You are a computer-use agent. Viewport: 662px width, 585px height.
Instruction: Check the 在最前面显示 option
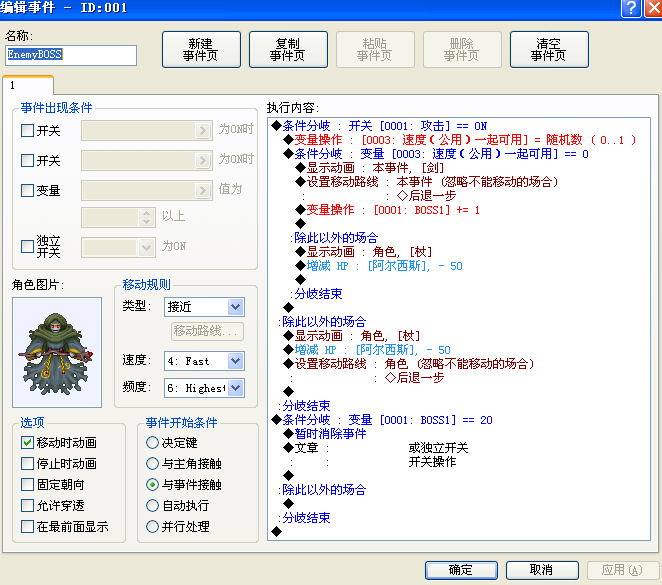(x=27, y=526)
